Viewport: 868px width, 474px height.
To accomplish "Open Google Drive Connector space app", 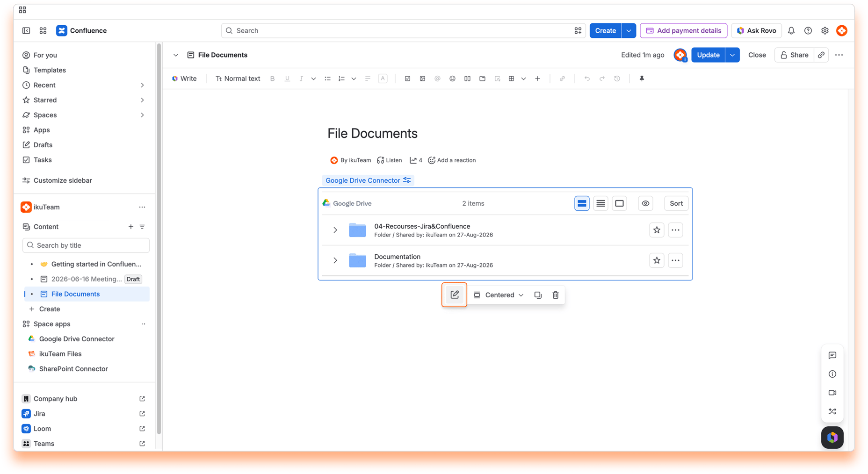I will click(x=77, y=339).
